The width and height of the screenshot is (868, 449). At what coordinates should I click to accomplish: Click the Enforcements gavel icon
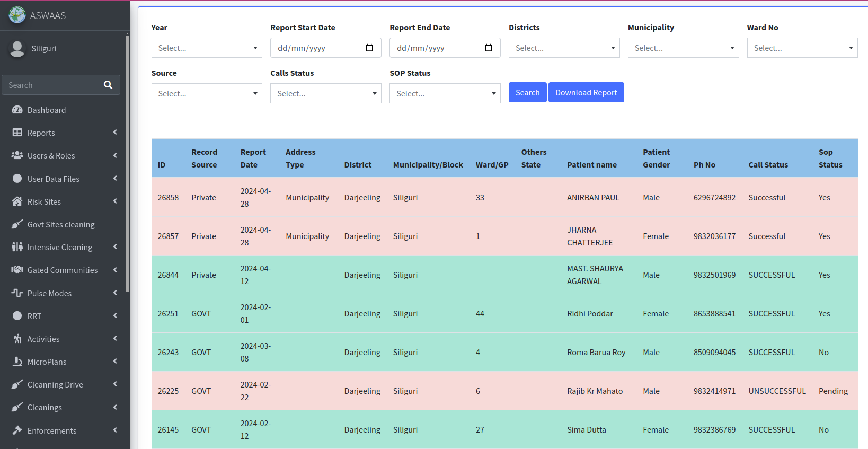pyautogui.click(x=17, y=430)
